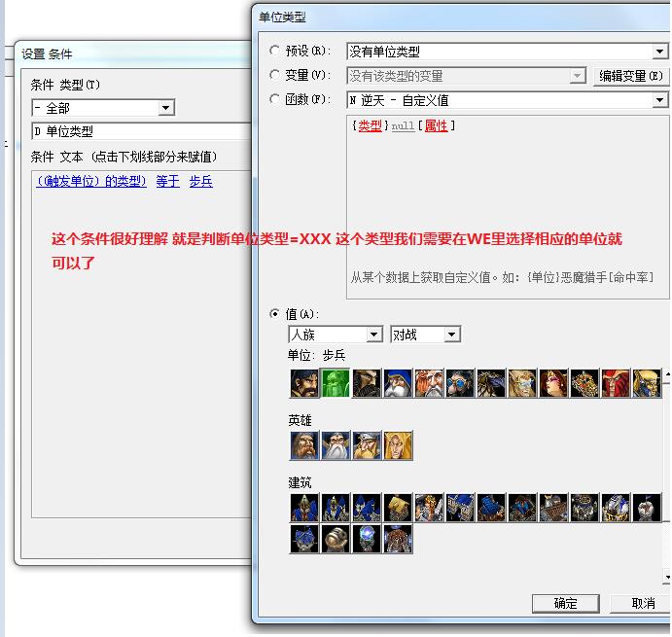The width and height of the screenshot is (672, 637).
Task: Select the Paladin hero icon
Action: 304,445
